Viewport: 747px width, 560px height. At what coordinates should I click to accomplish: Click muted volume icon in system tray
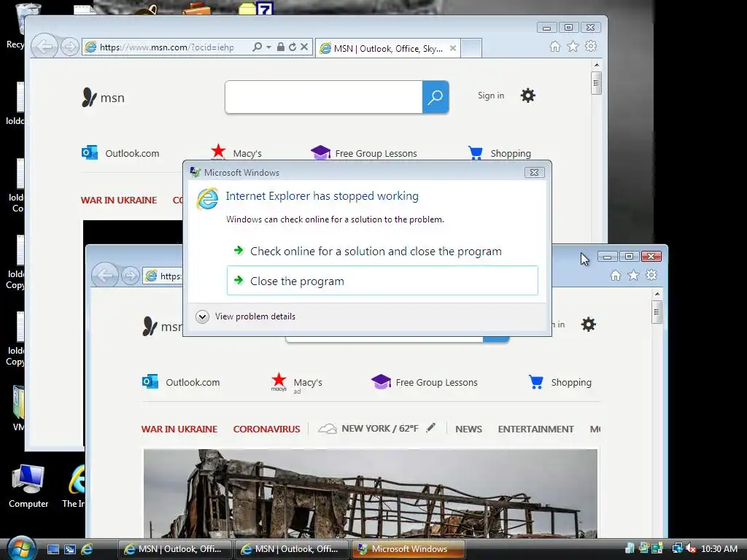click(x=690, y=548)
